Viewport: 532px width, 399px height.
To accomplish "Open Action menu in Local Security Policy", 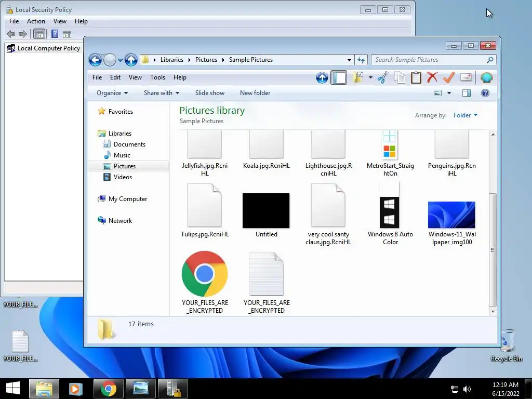I will pyautogui.click(x=36, y=21).
